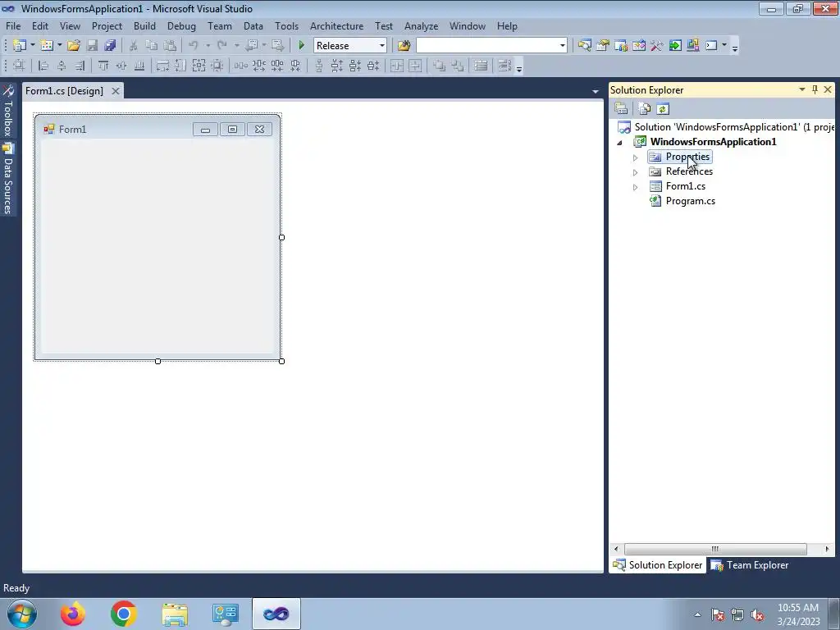
Task: Select Program.cs in Solution Explorer
Action: click(x=690, y=201)
